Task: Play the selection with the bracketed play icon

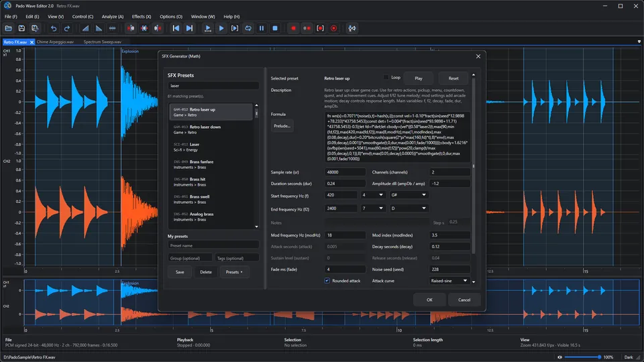Action: [235, 28]
